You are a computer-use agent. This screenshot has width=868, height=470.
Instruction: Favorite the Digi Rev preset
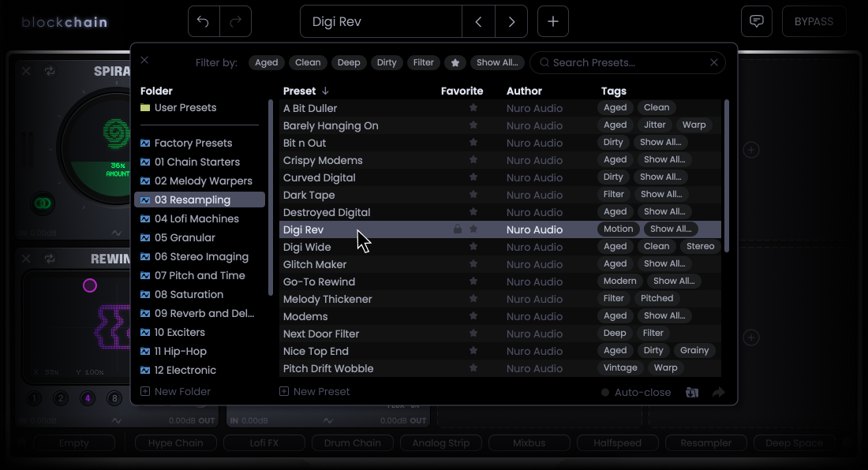coord(473,229)
